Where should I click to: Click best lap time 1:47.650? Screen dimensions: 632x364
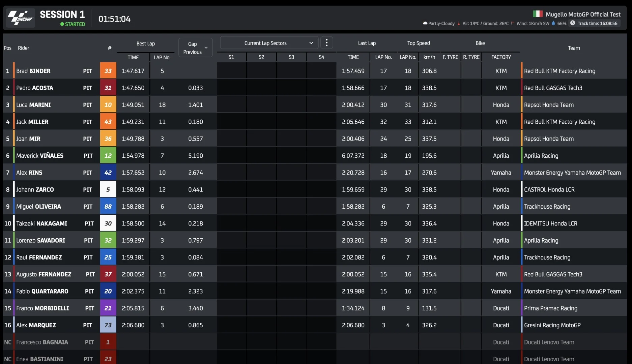click(133, 88)
